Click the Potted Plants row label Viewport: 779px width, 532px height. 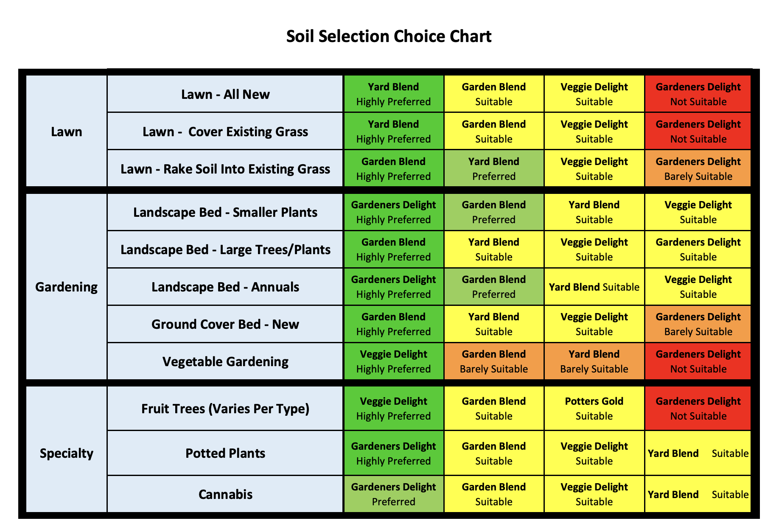[x=225, y=453]
